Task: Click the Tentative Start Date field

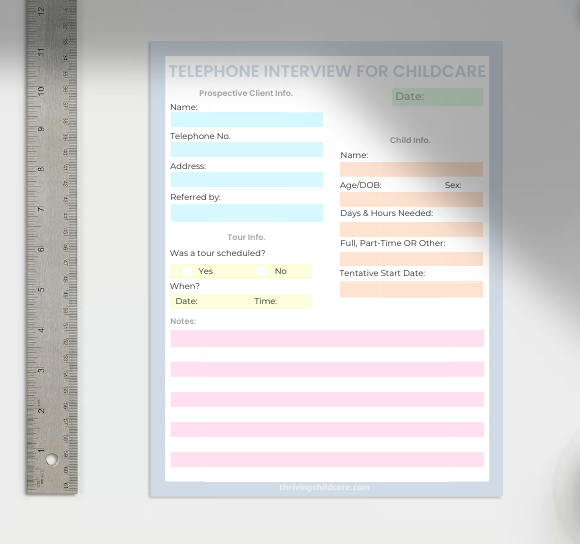Action: pos(411,289)
